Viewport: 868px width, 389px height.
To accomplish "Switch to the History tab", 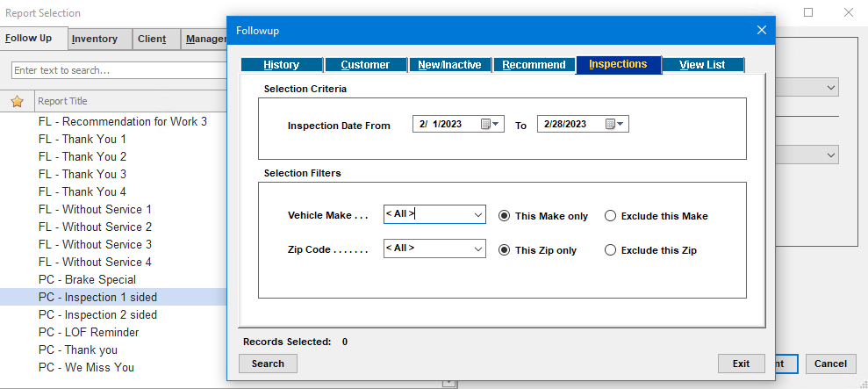I will (281, 65).
